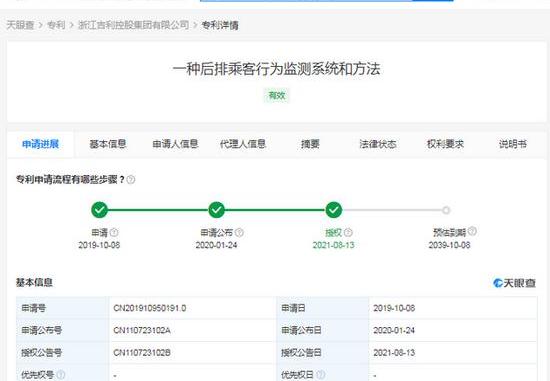Click the 天眼查 breadcrumb link
The height and width of the screenshot is (381, 550).
(x=20, y=25)
